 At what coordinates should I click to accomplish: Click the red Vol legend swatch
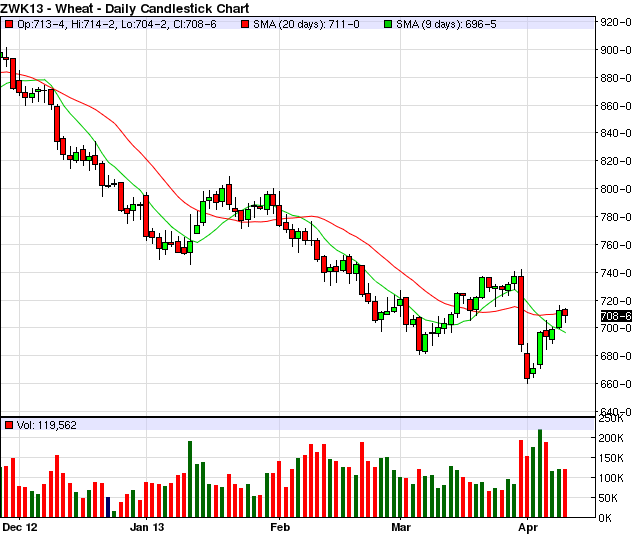[x=9, y=425]
